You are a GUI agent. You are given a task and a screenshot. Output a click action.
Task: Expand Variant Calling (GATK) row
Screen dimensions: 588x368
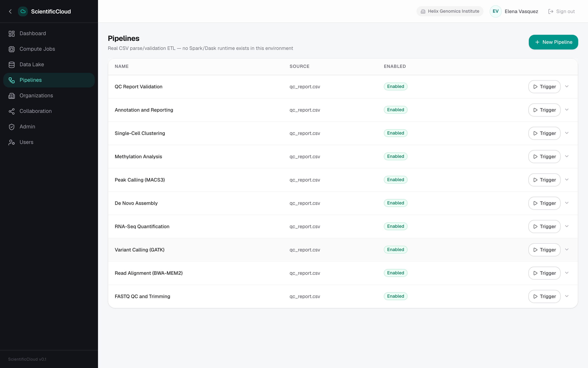coord(567,249)
